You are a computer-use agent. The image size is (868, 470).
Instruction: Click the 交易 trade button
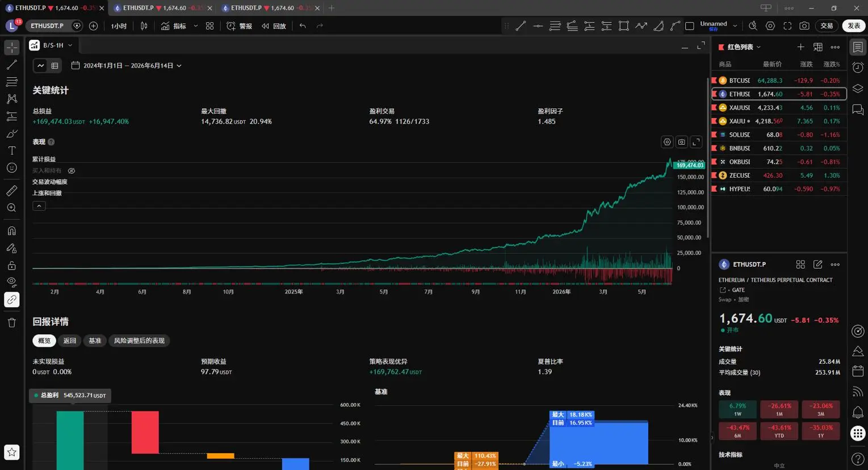tap(827, 26)
